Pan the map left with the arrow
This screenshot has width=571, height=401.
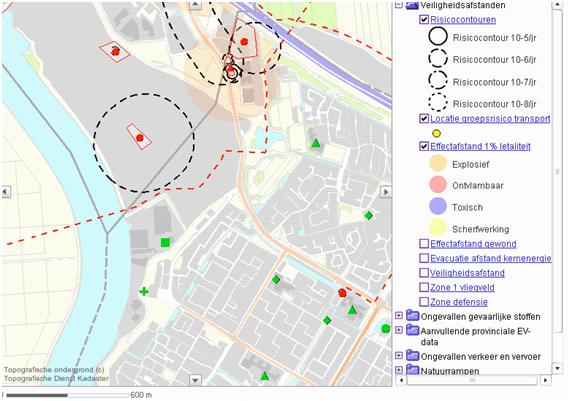click(6, 192)
